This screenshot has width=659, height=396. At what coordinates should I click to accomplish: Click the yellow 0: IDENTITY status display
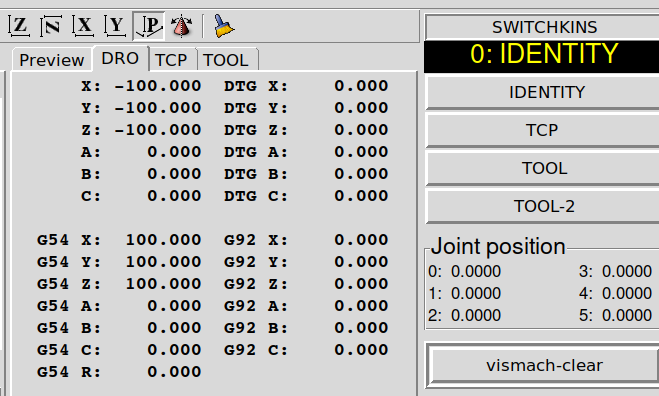point(544,54)
